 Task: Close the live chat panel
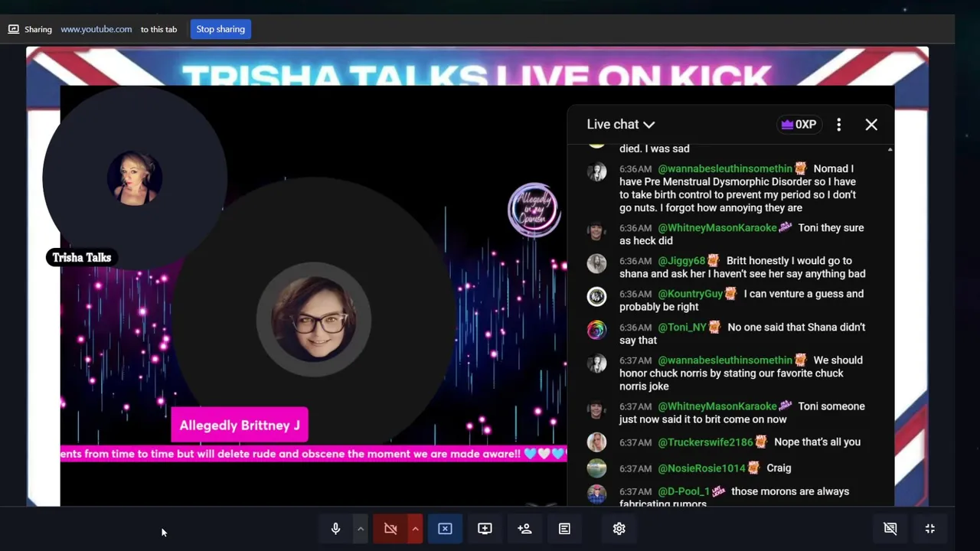[x=871, y=124]
